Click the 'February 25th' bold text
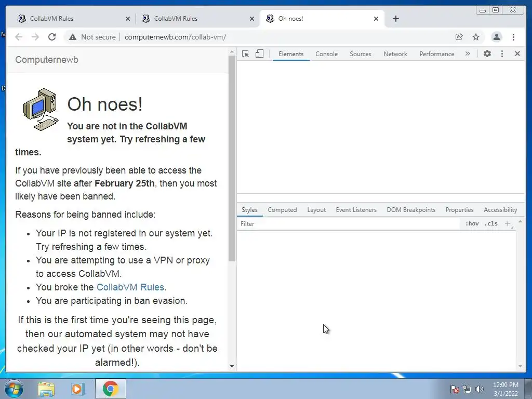This screenshot has height=399, width=532. [x=125, y=183]
